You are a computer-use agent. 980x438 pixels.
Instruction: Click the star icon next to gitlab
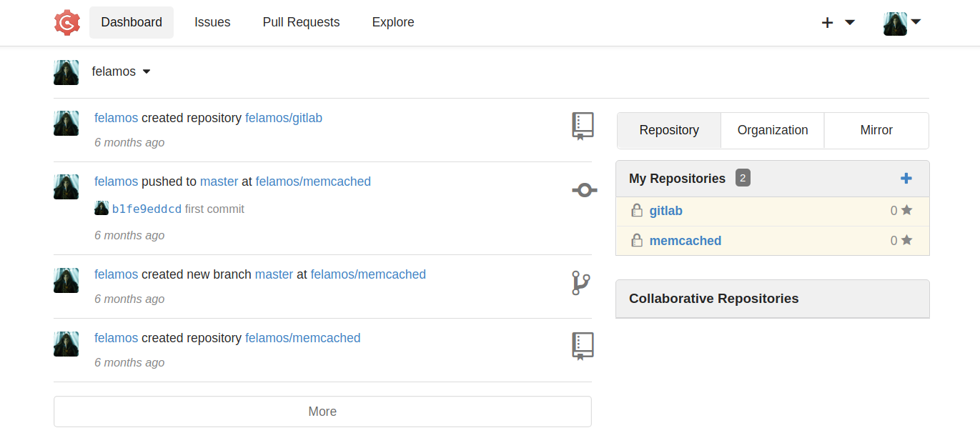[x=906, y=211]
